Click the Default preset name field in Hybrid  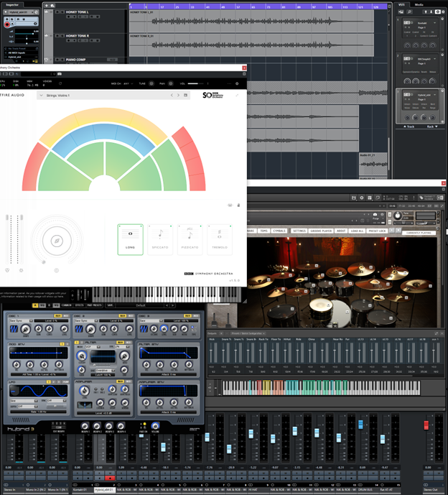click(x=140, y=305)
